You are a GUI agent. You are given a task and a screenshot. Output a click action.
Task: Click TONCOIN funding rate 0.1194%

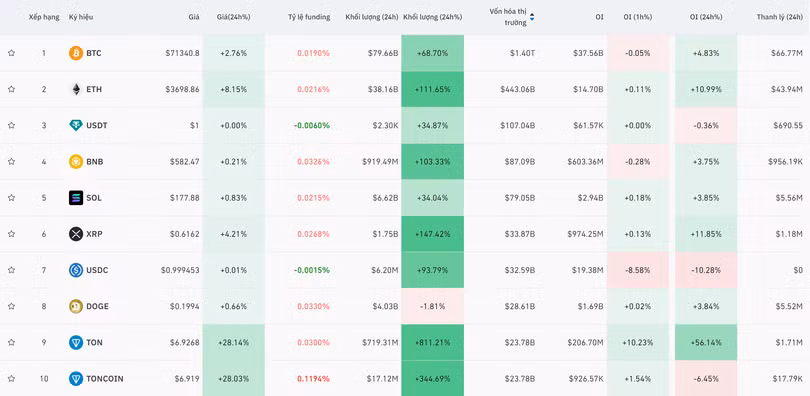(313, 378)
